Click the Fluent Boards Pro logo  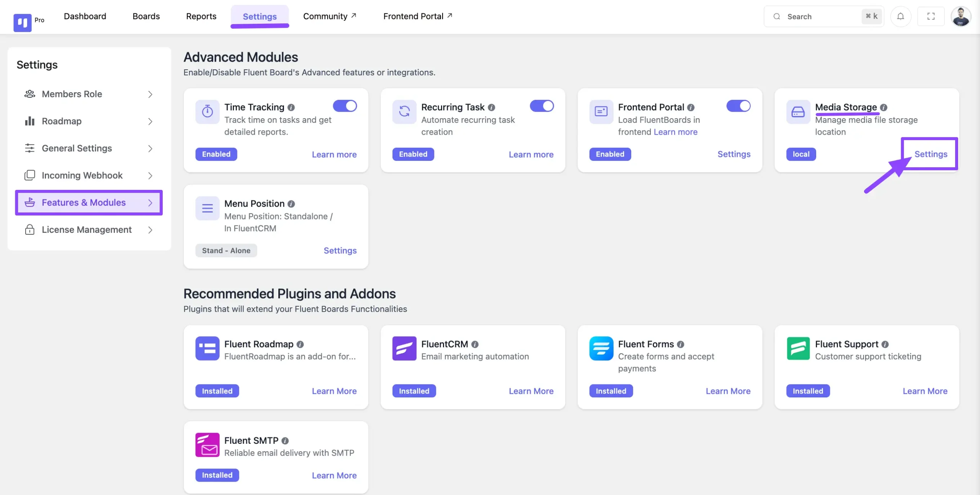click(22, 22)
